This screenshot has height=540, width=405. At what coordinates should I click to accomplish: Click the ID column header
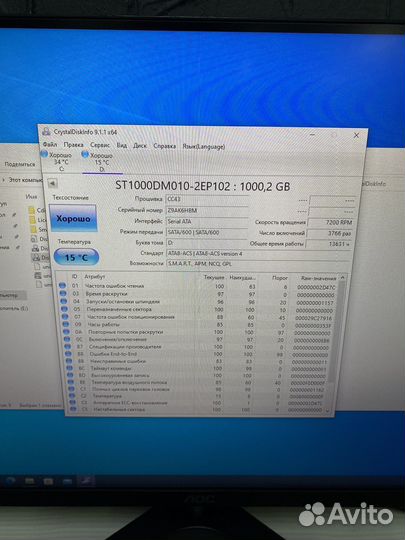pyautogui.click(x=74, y=276)
